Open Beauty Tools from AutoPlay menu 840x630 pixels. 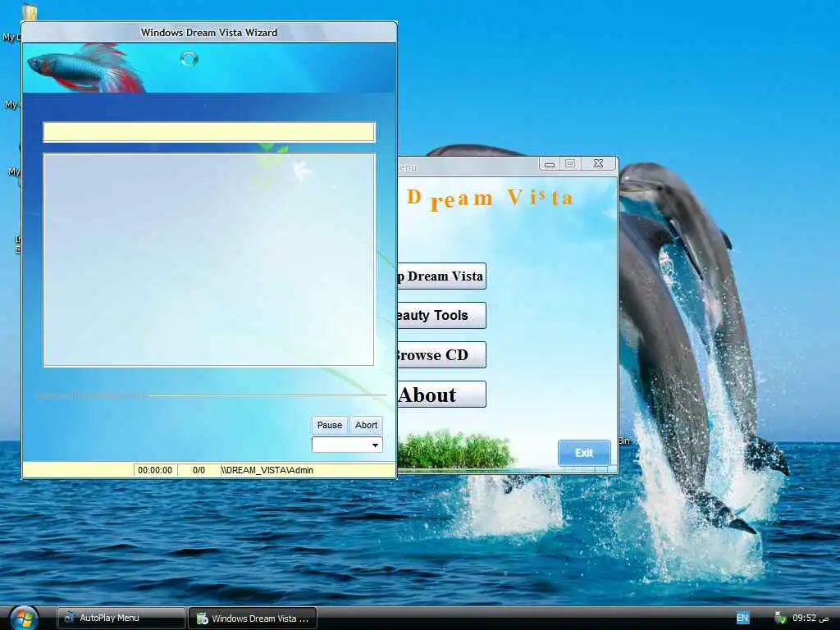(x=441, y=316)
